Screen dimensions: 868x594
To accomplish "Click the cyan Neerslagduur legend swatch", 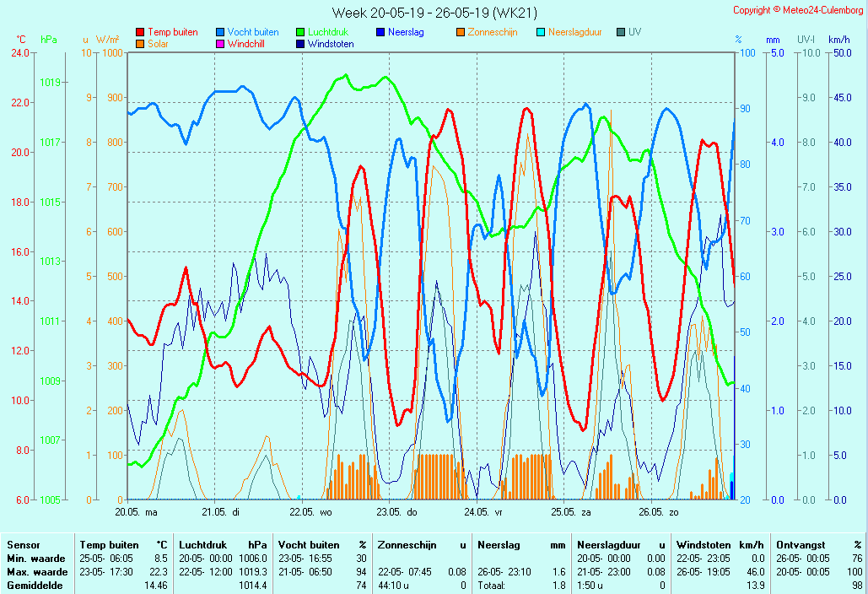I will click(541, 33).
